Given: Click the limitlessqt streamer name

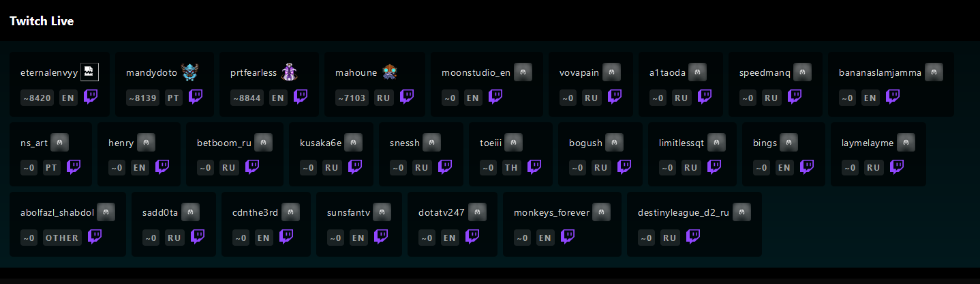Looking at the screenshot, I should [x=682, y=143].
